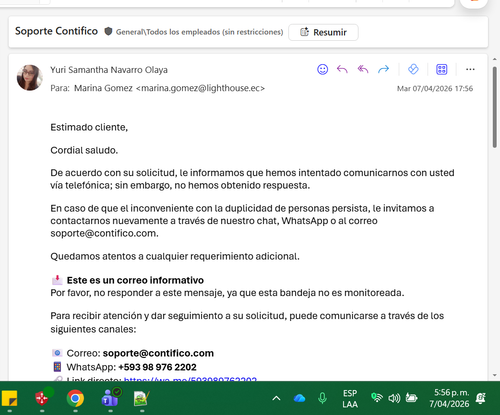Show hidden tray icons chevron
Screen dimensions: 500x415
coord(276,398)
